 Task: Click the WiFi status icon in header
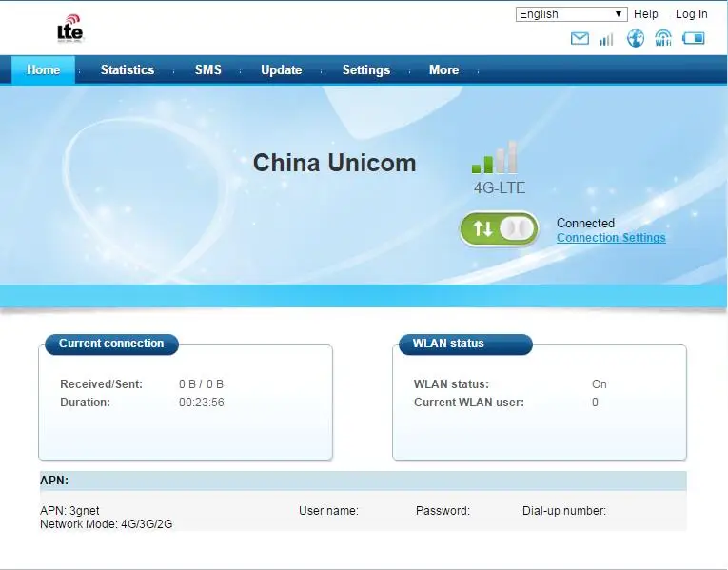coord(663,38)
